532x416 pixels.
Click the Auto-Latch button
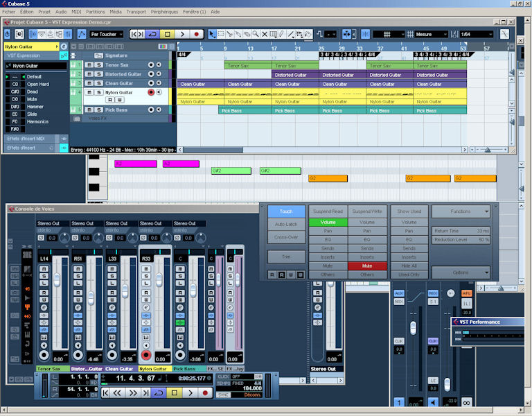click(x=286, y=224)
